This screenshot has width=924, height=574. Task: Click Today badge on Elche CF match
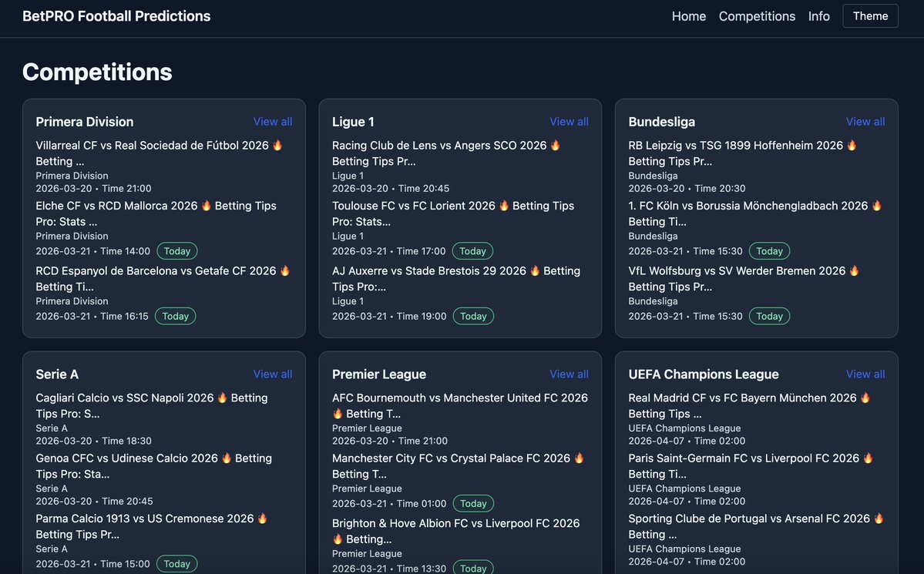click(x=176, y=251)
